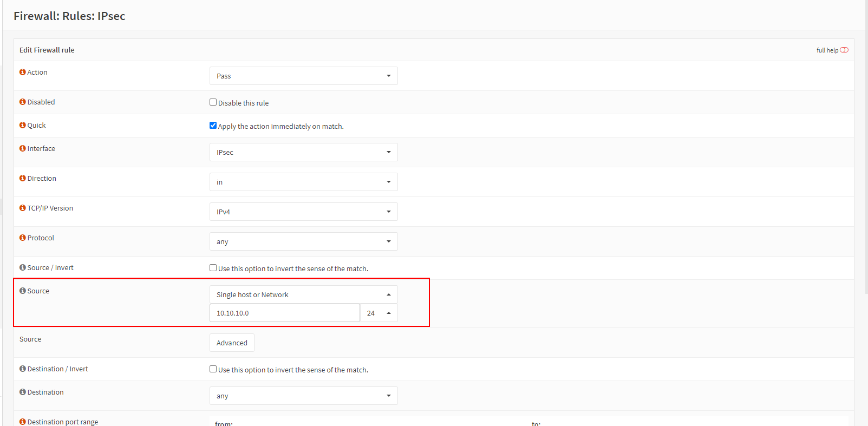
Task: Click the info icon next to Action
Action: click(23, 72)
